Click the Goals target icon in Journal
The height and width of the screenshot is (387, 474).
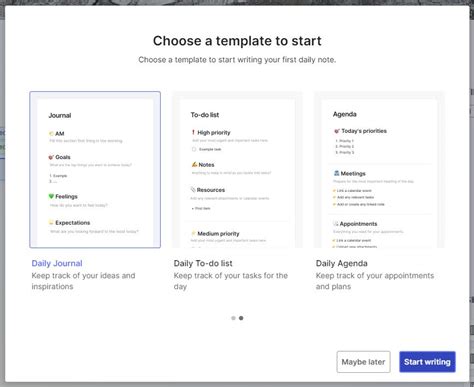click(x=51, y=157)
